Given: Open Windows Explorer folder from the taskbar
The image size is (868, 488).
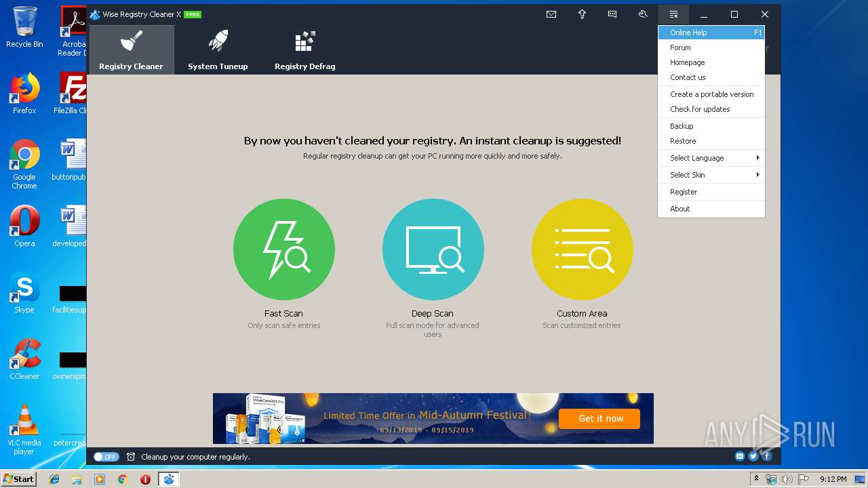Looking at the screenshot, I should pyautogui.click(x=77, y=479).
